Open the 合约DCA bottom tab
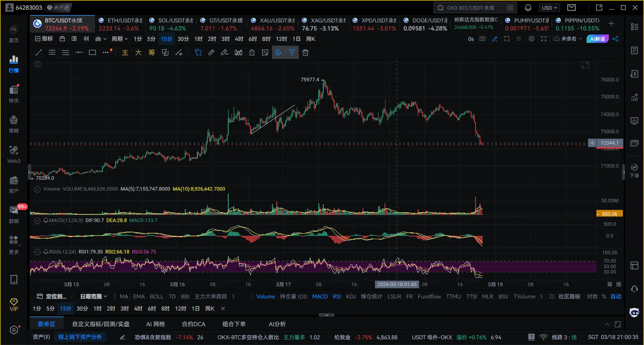Screen dimensions: 644x345 tap(194, 324)
